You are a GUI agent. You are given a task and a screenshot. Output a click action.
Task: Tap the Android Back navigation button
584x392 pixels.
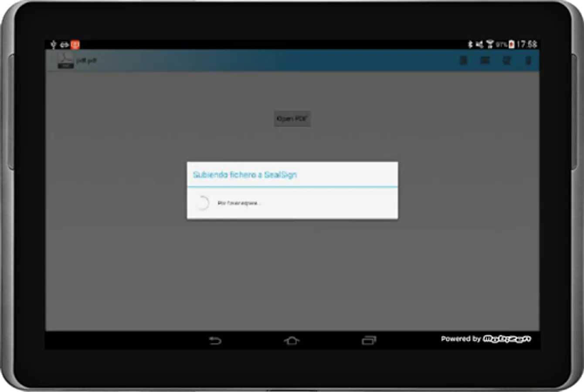point(215,340)
